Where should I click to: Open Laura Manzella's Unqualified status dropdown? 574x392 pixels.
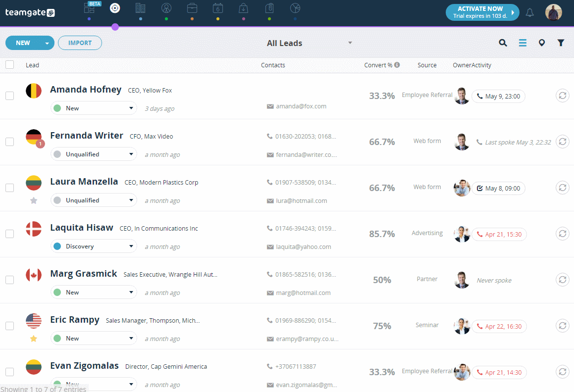(x=94, y=200)
